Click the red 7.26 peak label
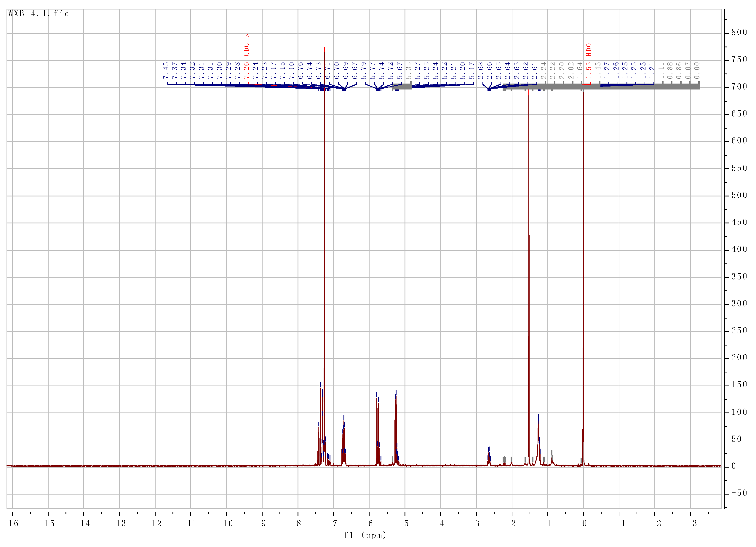756x547 pixels. point(246,70)
